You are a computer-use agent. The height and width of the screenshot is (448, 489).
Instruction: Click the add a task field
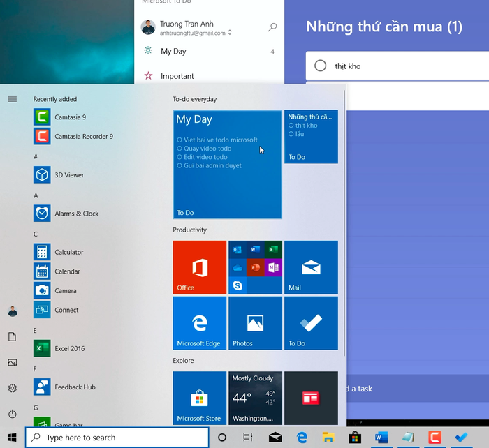point(418,389)
